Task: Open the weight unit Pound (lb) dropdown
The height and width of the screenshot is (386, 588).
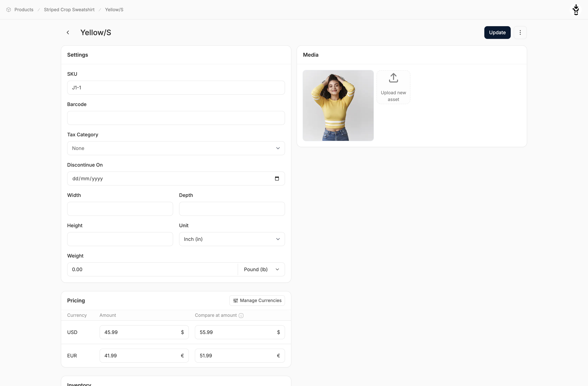Action: pos(261,269)
